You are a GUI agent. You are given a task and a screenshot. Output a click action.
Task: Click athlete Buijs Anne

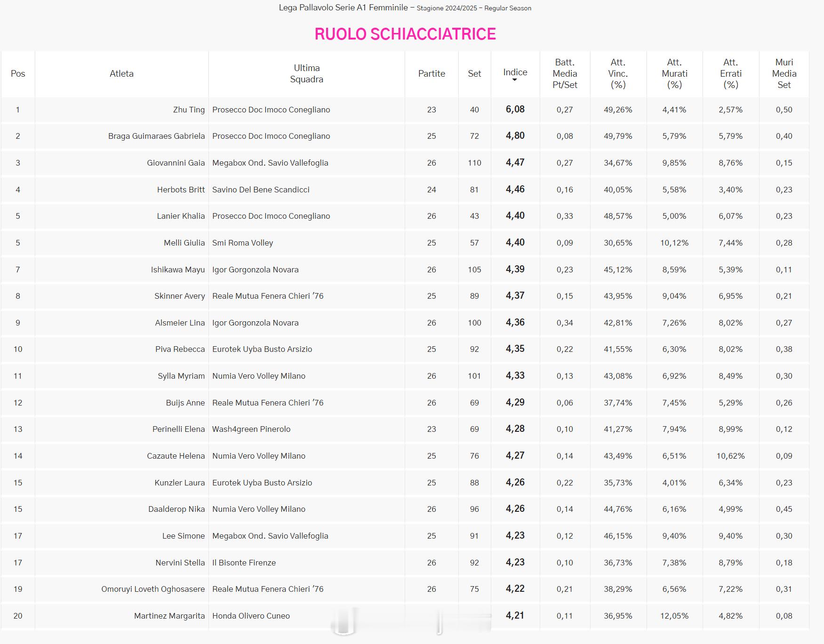[185, 403]
